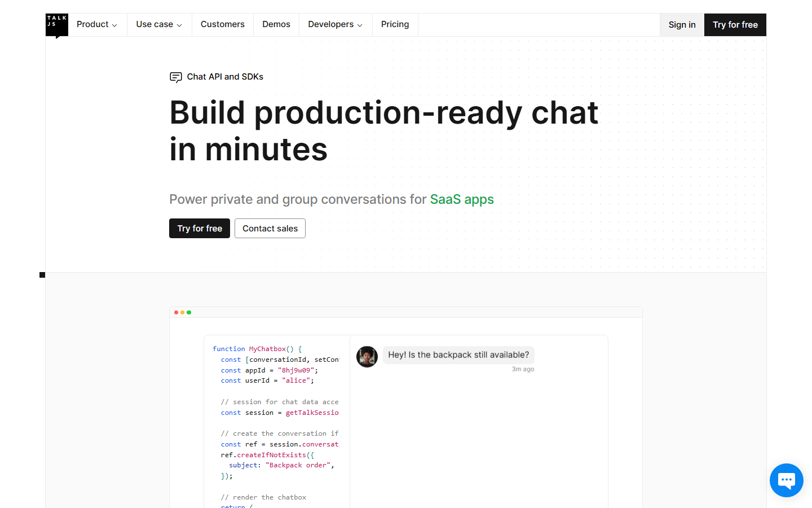Click the speech bubble icon beside Chat API and SDKs
This screenshot has width=812, height=508.
coord(176,77)
